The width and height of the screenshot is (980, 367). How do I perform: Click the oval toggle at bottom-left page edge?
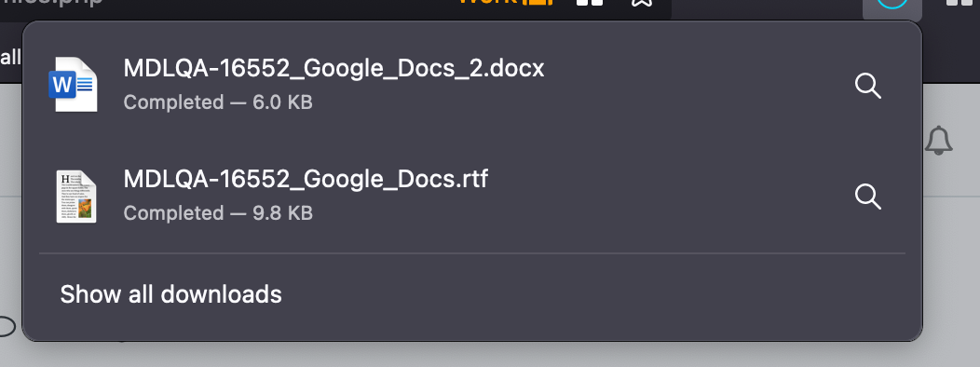coord(7,326)
